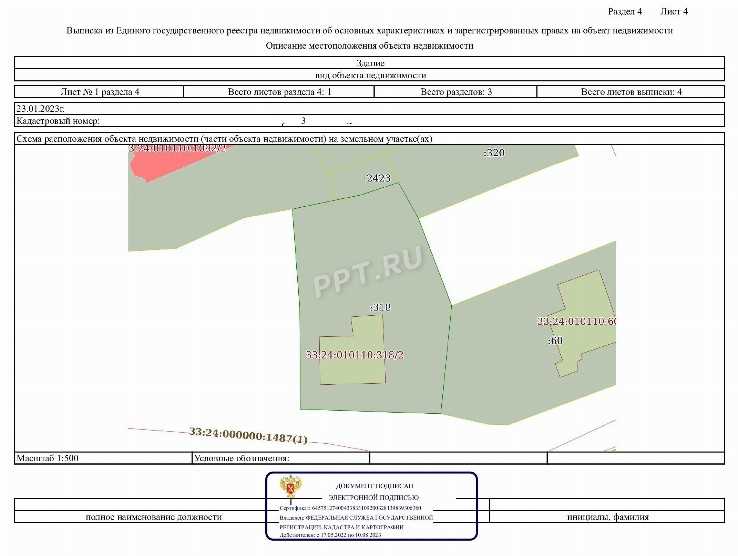The width and height of the screenshot is (738, 556).
Task: Click the '33:24:000000:1487(1)' boundary label
Action: pyautogui.click(x=248, y=435)
